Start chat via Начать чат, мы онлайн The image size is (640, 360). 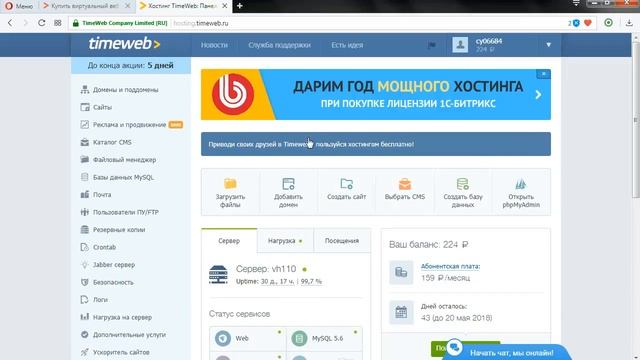pos(506,352)
